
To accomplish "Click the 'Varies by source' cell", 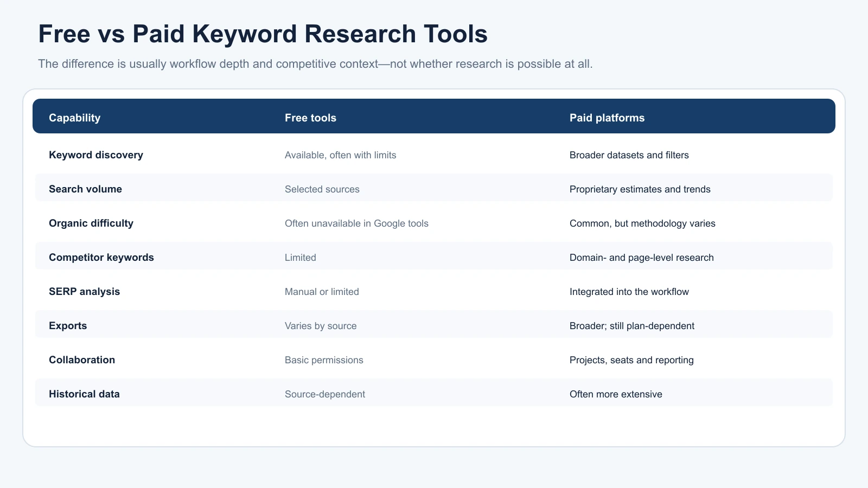I will [321, 326].
